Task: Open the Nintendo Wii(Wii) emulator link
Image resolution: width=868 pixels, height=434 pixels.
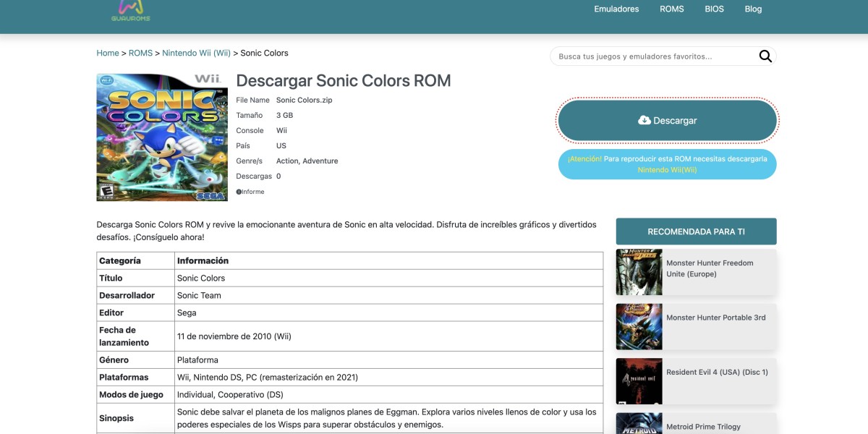Action: (x=667, y=170)
